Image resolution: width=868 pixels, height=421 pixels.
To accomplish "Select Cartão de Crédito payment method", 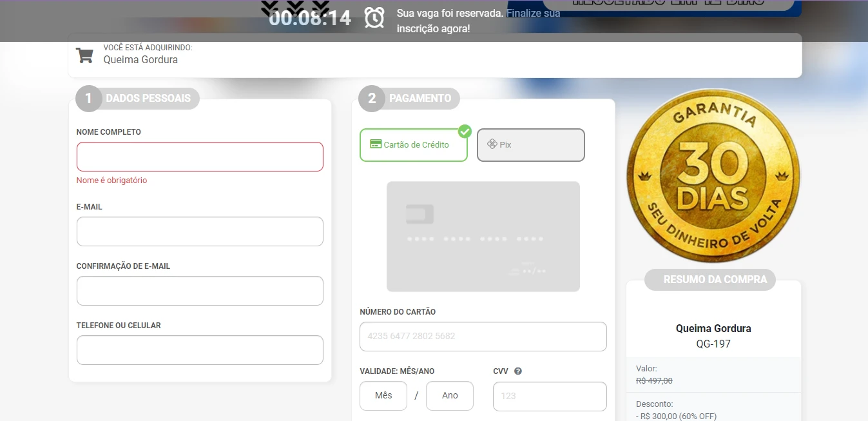I will click(x=414, y=144).
